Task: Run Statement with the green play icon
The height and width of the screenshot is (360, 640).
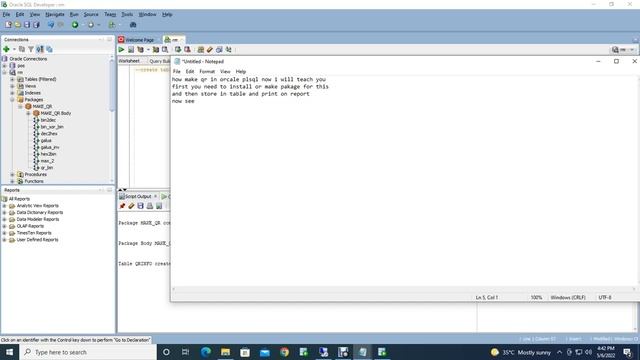Action: (121, 50)
